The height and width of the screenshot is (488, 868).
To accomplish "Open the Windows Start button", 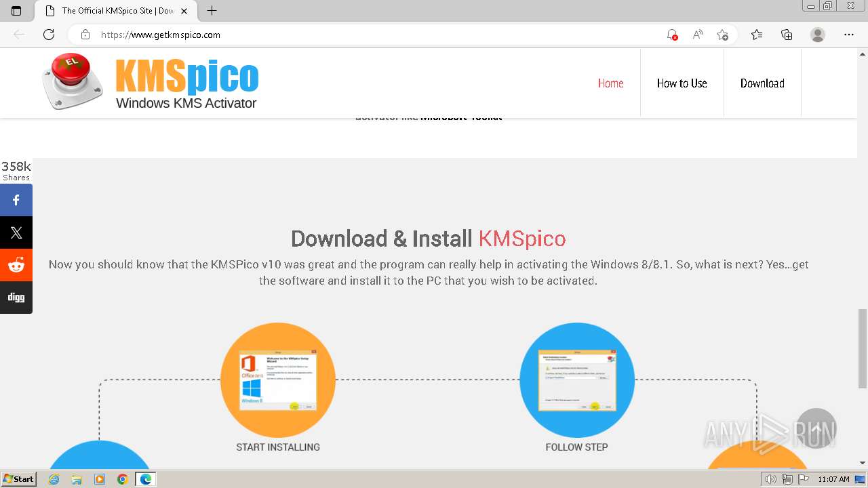I will (19, 479).
